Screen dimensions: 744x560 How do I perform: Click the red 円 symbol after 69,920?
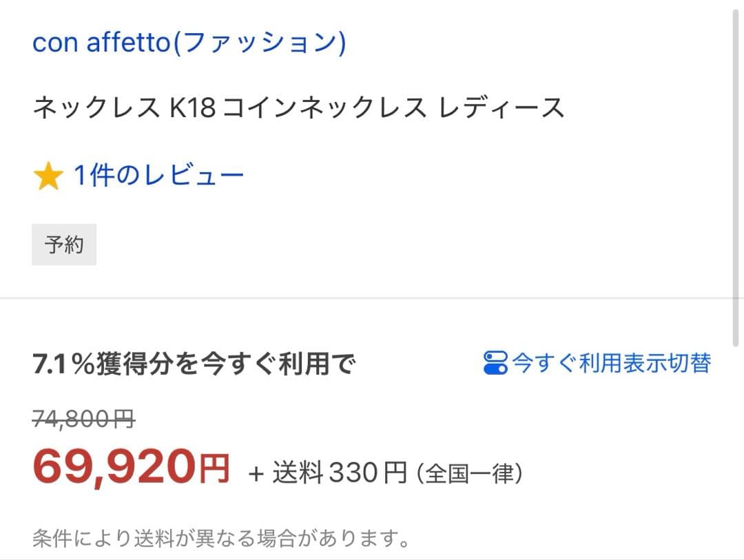(x=214, y=470)
